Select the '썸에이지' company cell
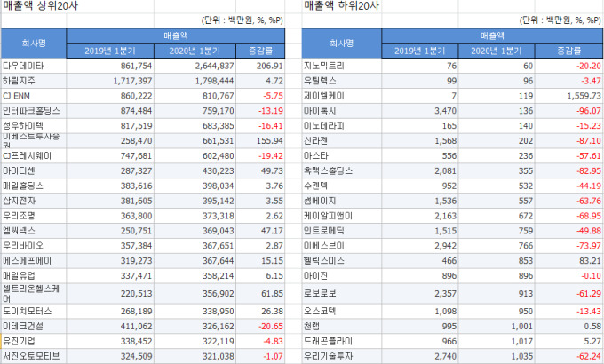604x364 pixels. pos(342,201)
